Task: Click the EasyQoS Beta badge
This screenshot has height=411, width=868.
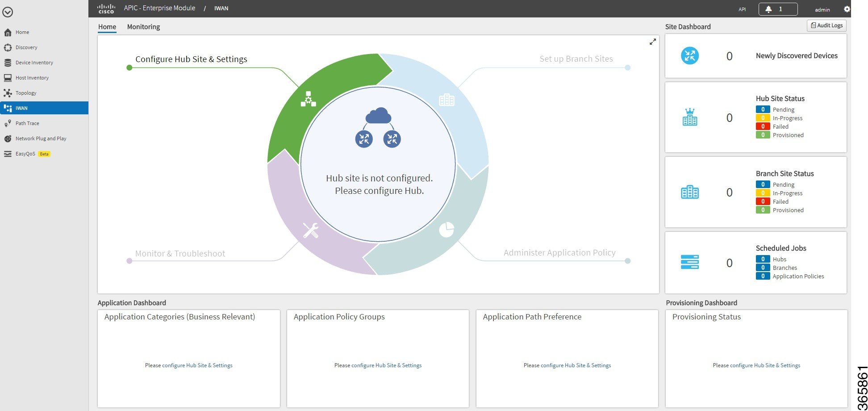Action: [44, 154]
